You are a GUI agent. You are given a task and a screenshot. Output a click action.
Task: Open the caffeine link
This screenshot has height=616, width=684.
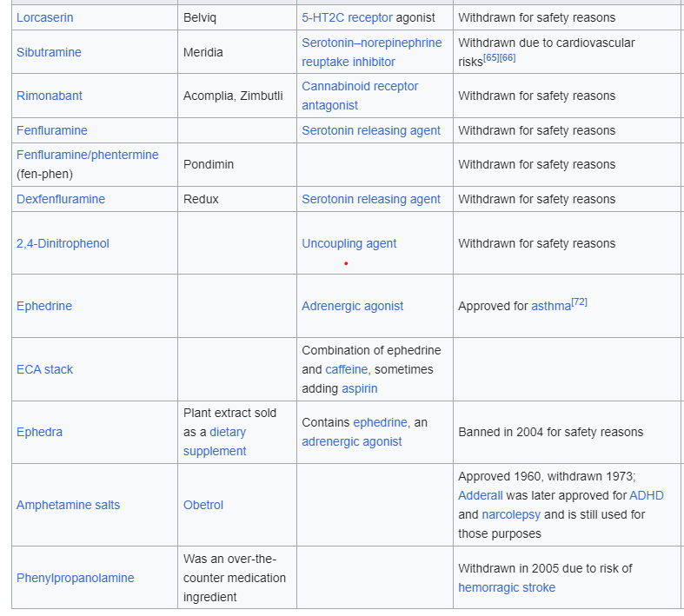pyautogui.click(x=347, y=370)
